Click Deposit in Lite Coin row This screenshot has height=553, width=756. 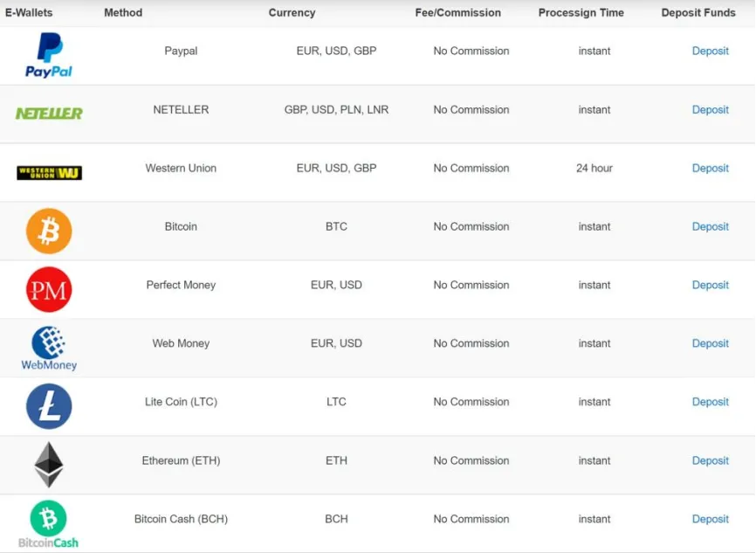click(711, 402)
